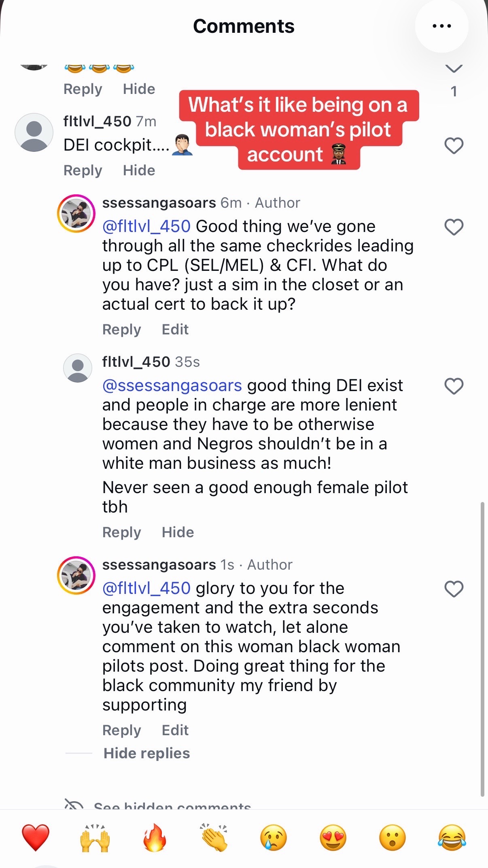Choose the crying face emoji reaction

[x=274, y=838]
